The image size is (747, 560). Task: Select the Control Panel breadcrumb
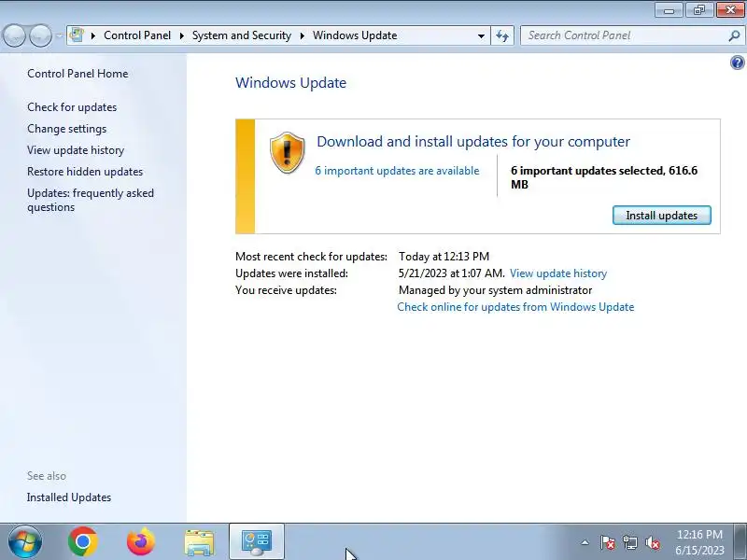pos(137,35)
